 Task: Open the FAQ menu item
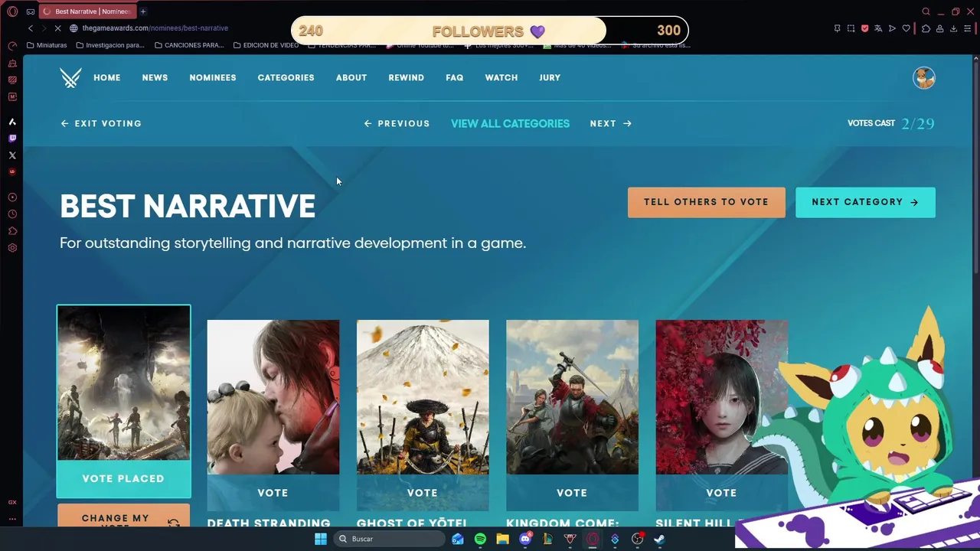pyautogui.click(x=455, y=77)
